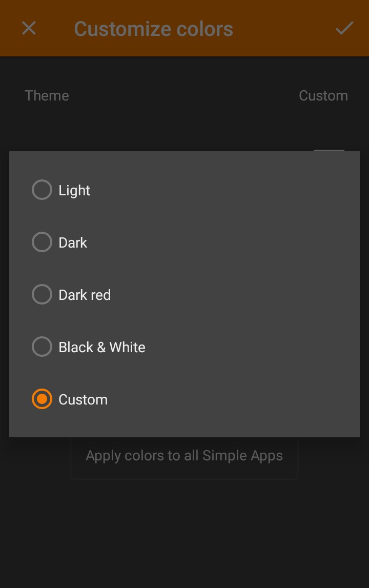Screen dimensions: 369x588
Task: Tap the gray color swatch above dialog
Action: 329,150
